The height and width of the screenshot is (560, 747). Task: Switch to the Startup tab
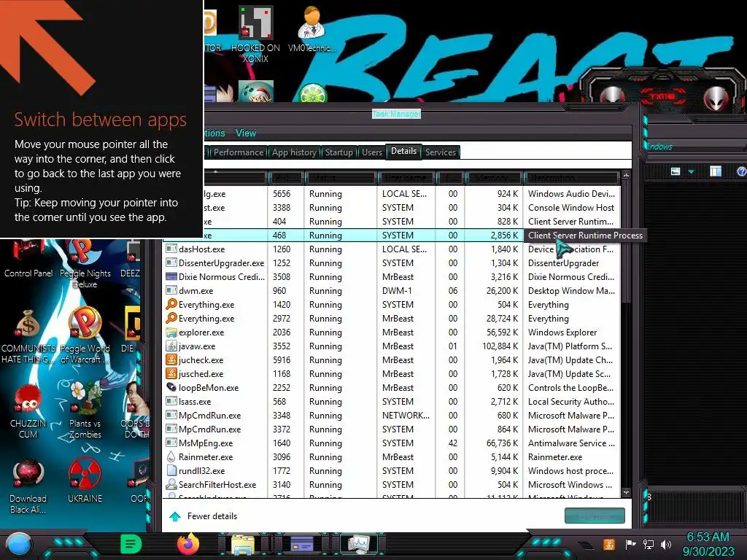[338, 152]
